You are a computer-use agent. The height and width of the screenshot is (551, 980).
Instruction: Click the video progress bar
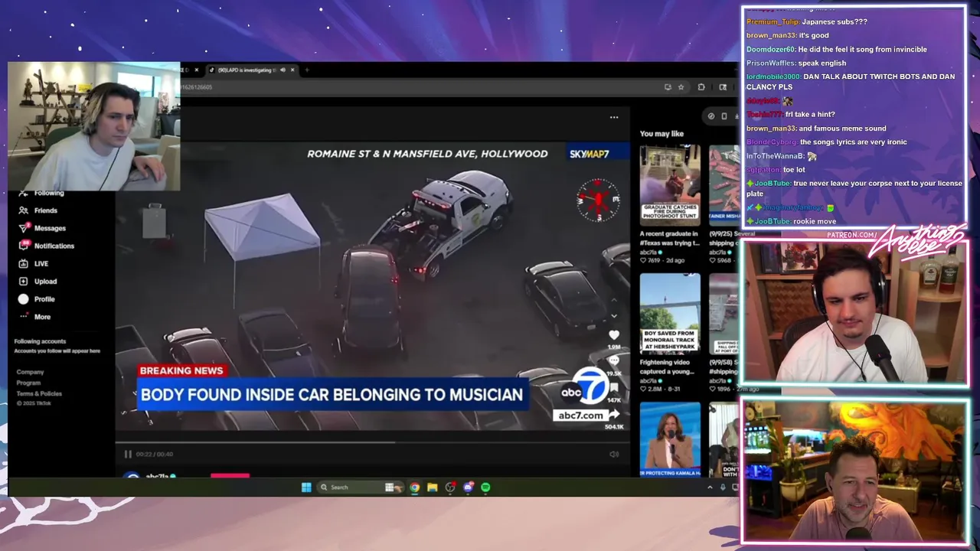click(372, 442)
